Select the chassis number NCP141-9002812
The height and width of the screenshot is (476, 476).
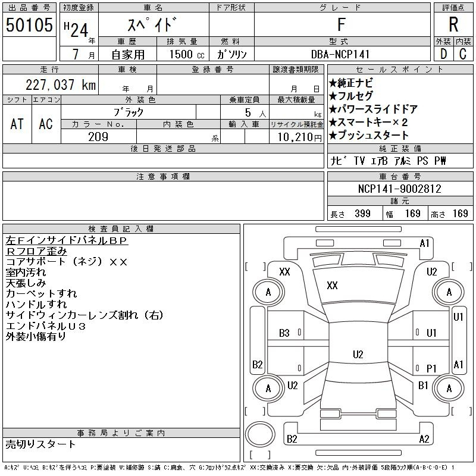399,189
